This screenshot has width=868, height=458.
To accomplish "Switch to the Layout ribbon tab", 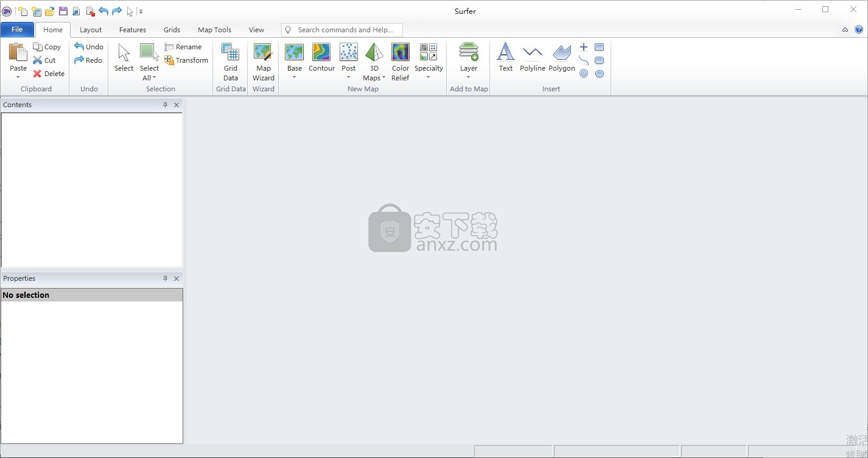I will click(x=91, y=30).
